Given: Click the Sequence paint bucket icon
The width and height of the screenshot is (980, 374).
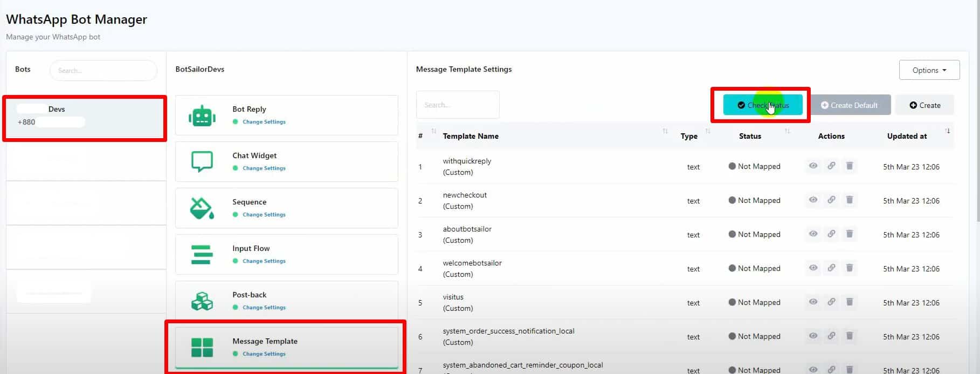Looking at the screenshot, I should (202, 208).
